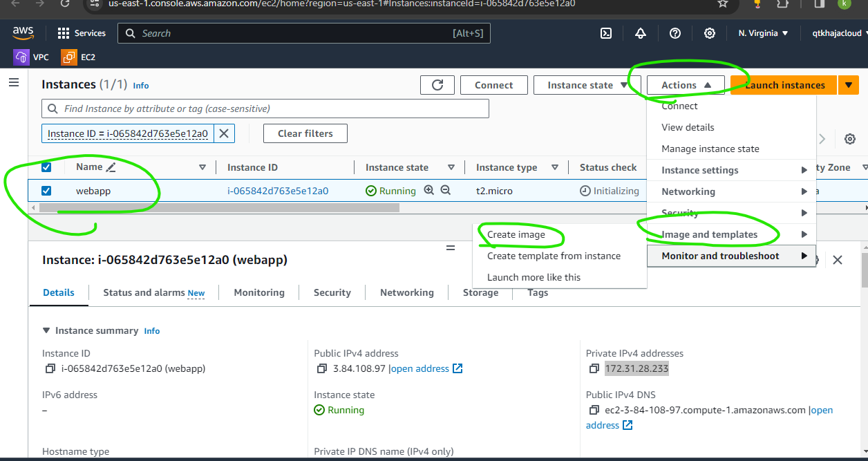
Task: Open the Info link beside Instances heading
Action: pyautogui.click(x=141, y=86)
